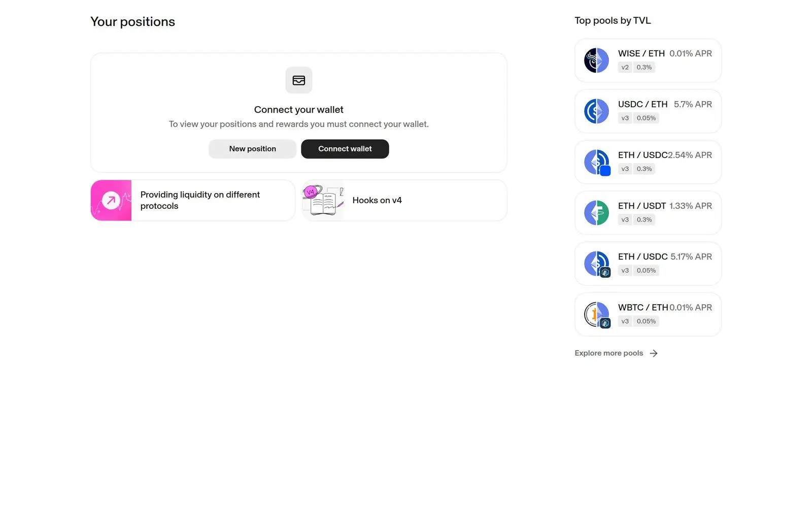This screenshot has height=508, width=812.
Task: Click the Connect wallet button
Action: tap(345, 149)
